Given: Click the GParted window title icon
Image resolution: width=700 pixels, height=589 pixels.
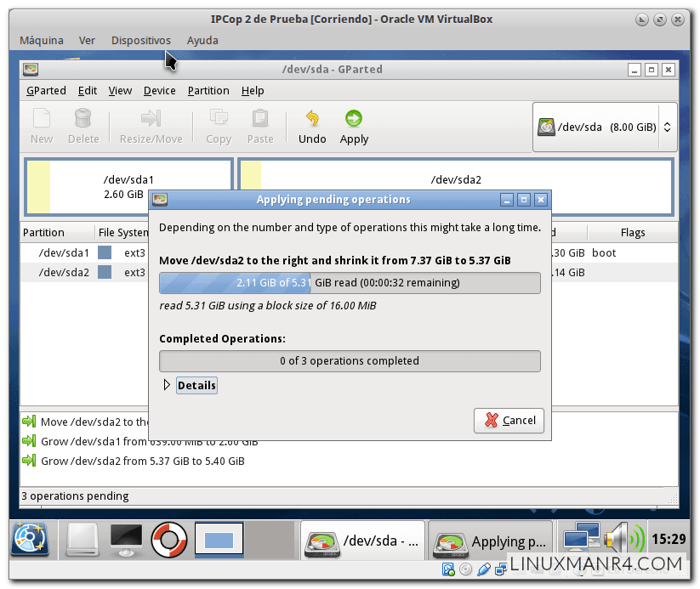Looking at the screenshot, I should [31, 70].
